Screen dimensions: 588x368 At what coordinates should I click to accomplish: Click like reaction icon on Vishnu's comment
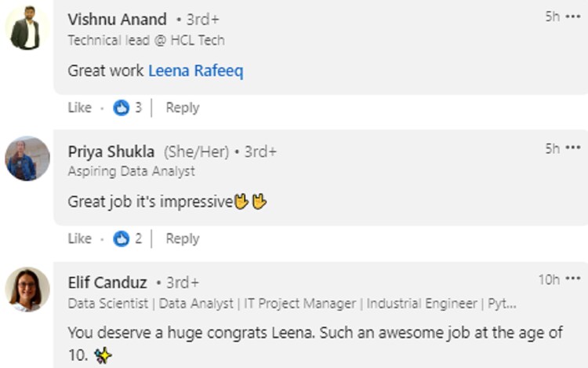(x=121, y=107)
